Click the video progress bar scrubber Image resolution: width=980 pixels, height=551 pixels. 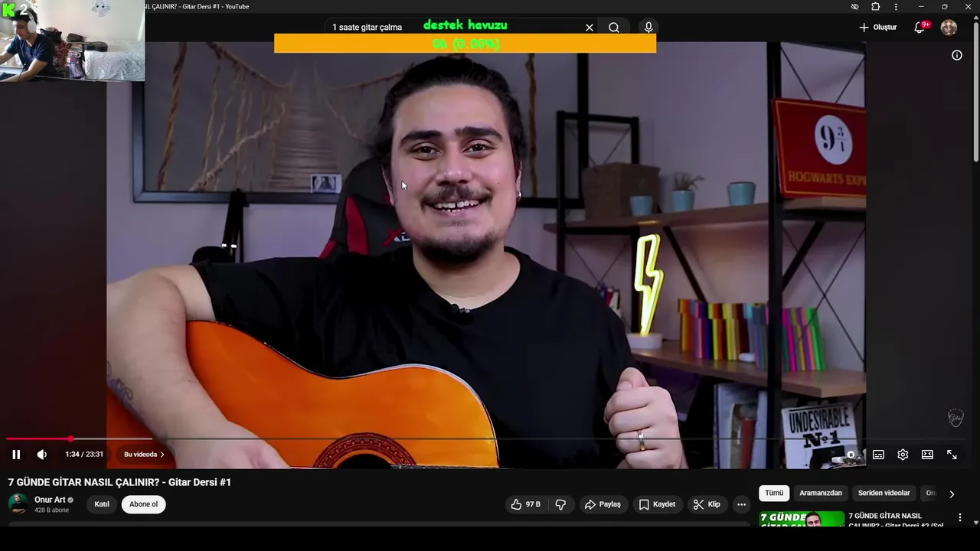[70, 439]
